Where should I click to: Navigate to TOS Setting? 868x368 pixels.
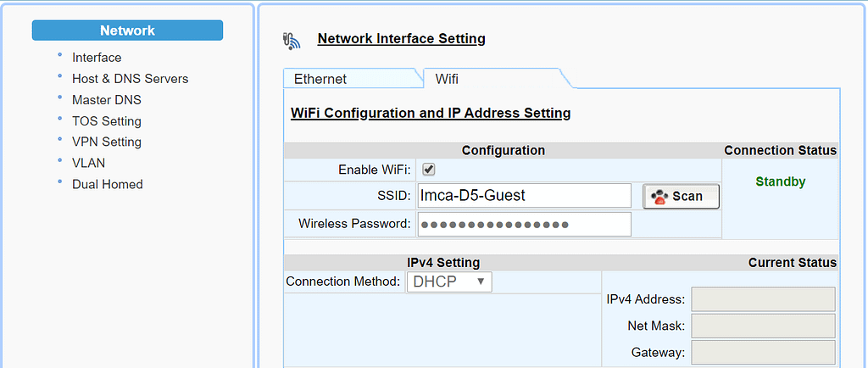click(x=107, y=121)
